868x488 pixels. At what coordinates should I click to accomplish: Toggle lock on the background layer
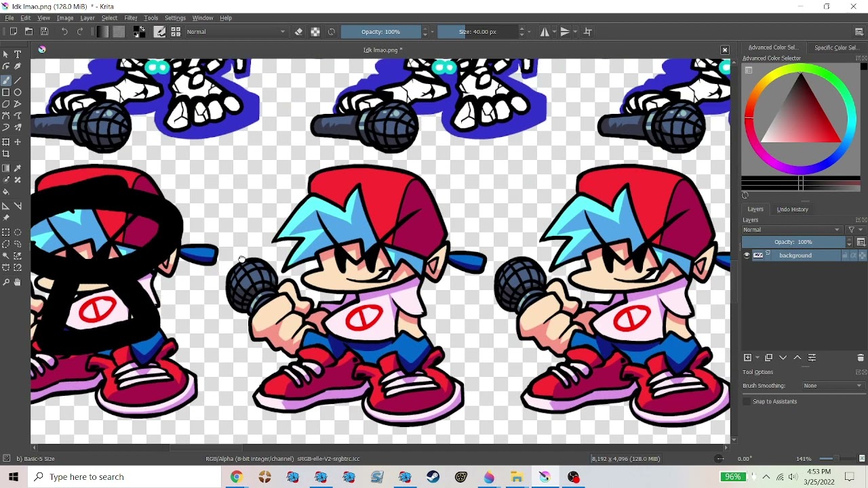pyautogui.click(x=846, y=256)
